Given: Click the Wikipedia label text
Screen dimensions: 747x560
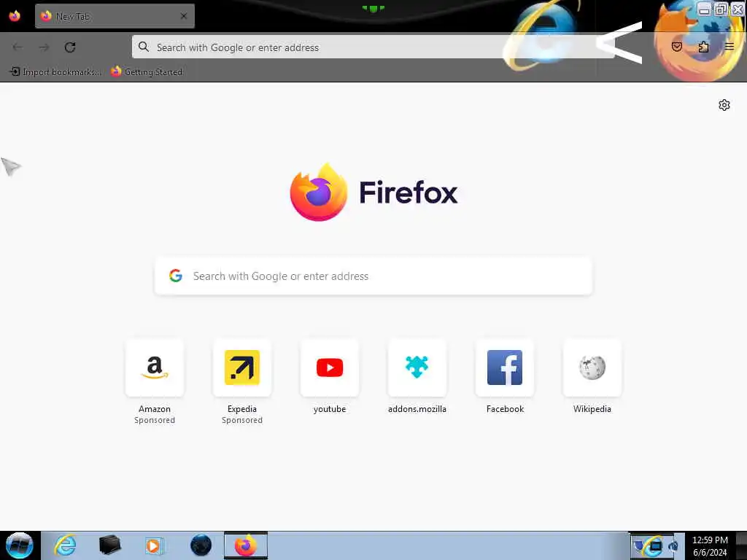Looking at the screenshot, I should (x=592, y=409).
